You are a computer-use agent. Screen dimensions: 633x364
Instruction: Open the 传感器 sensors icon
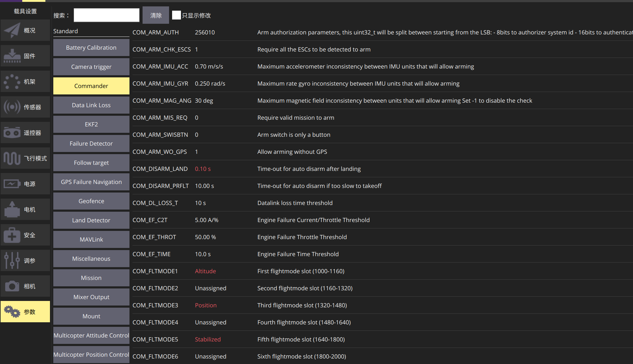[x=12, y=107]
